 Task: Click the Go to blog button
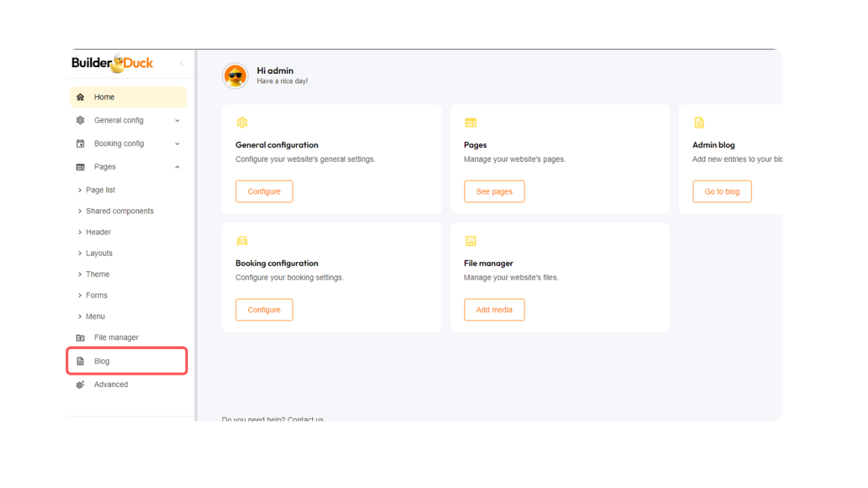pos(722,192)
